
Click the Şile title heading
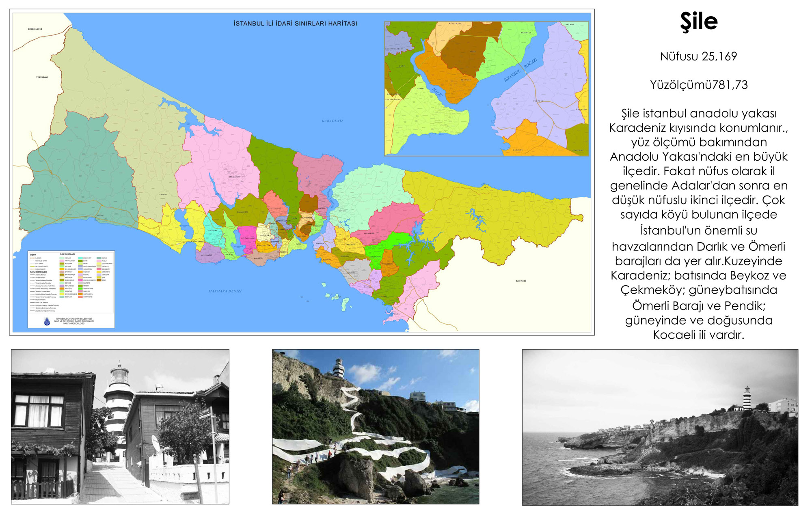click(x=699, y=22)
